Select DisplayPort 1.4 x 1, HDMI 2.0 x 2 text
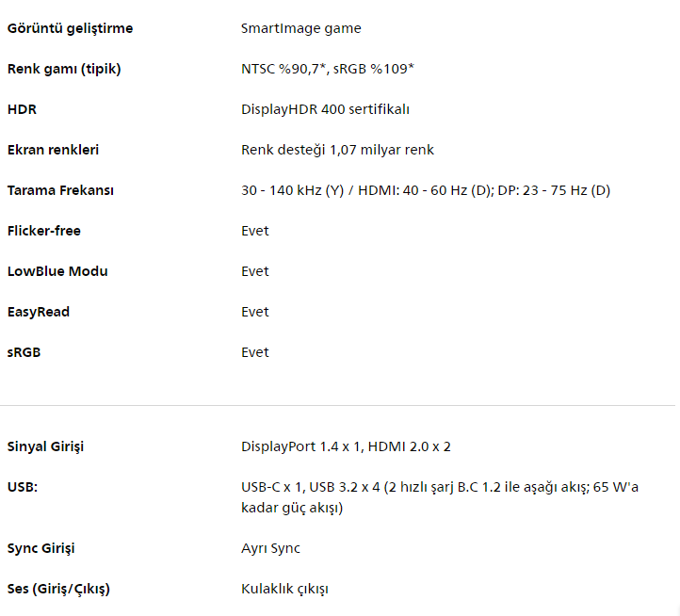Viewport: 680px width, 616px height. pos(346,446)
